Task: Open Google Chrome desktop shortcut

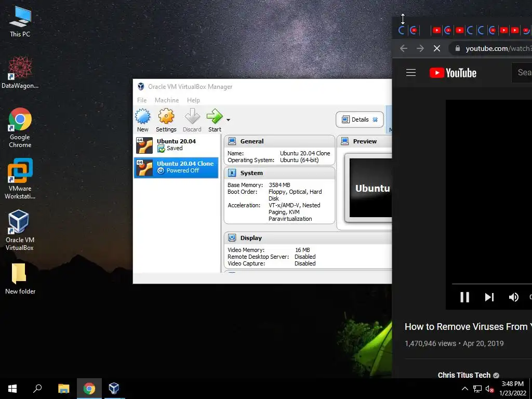Action: point(20,128)
